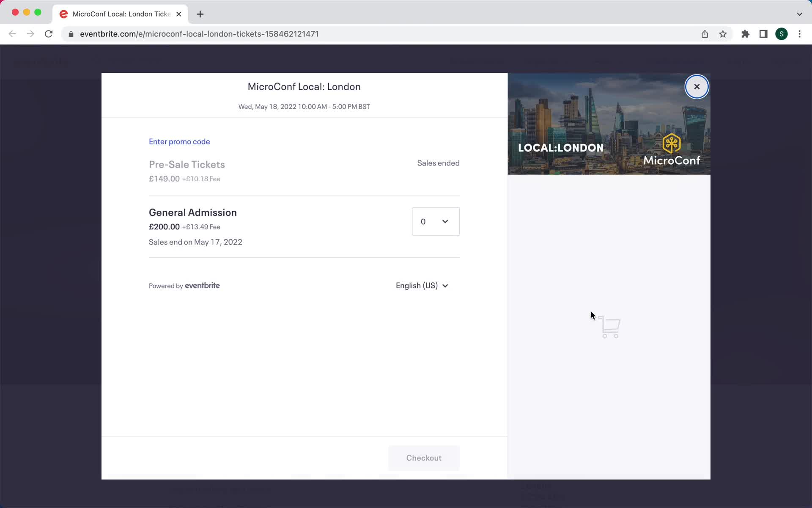Click the event date and time text
This screenshot has height=508, width=812.
[x=304, y=107]
